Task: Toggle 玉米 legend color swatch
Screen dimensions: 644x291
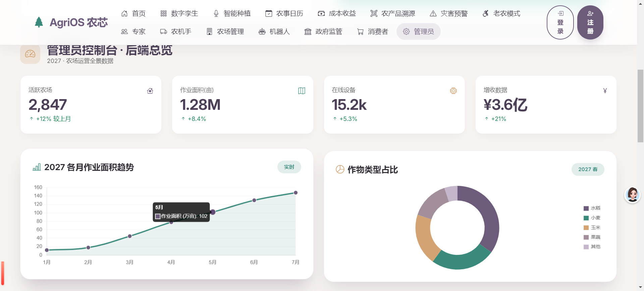Action: 586,228
